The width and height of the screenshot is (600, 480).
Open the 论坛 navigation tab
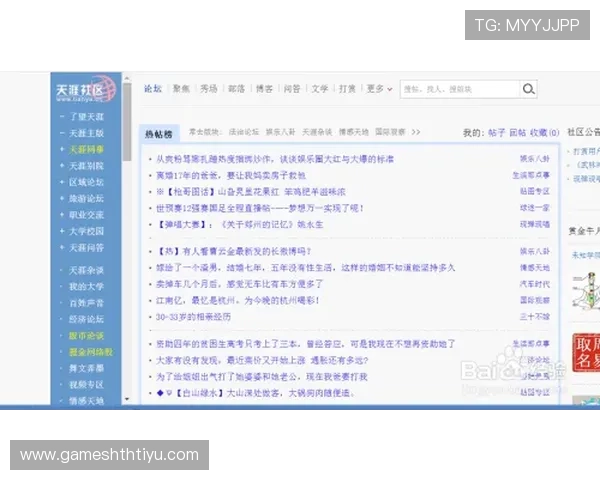click(153, 89)
